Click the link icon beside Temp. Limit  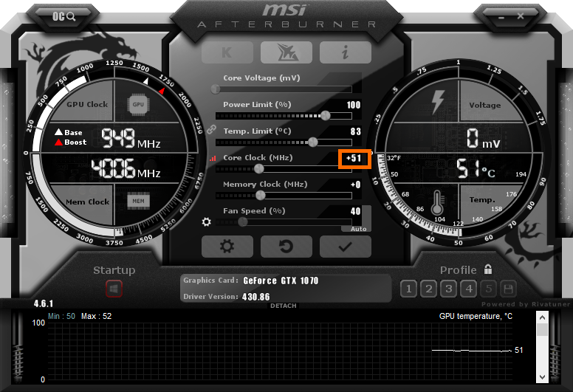pos(211,129)
